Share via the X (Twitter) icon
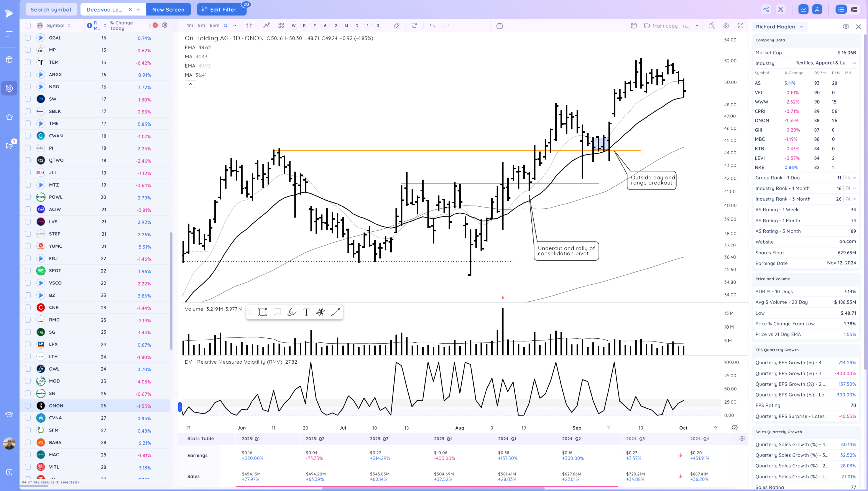This screenshot has height=491, width=868. point(781,10)
